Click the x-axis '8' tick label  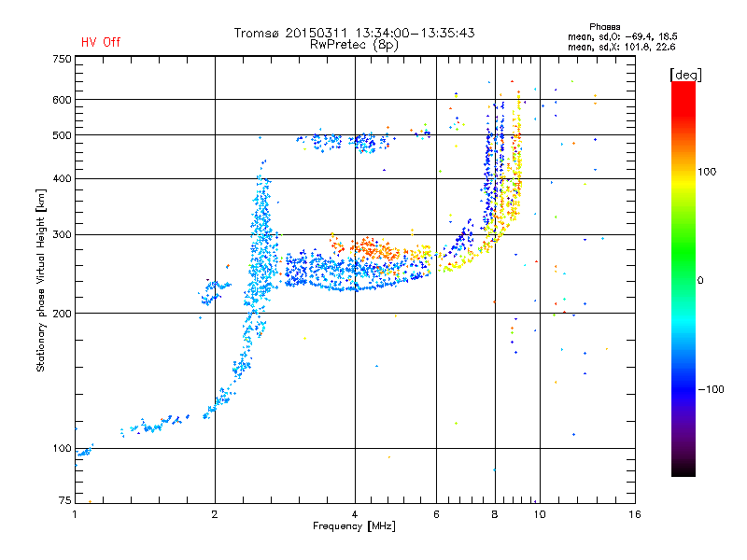tap(495, 514)
